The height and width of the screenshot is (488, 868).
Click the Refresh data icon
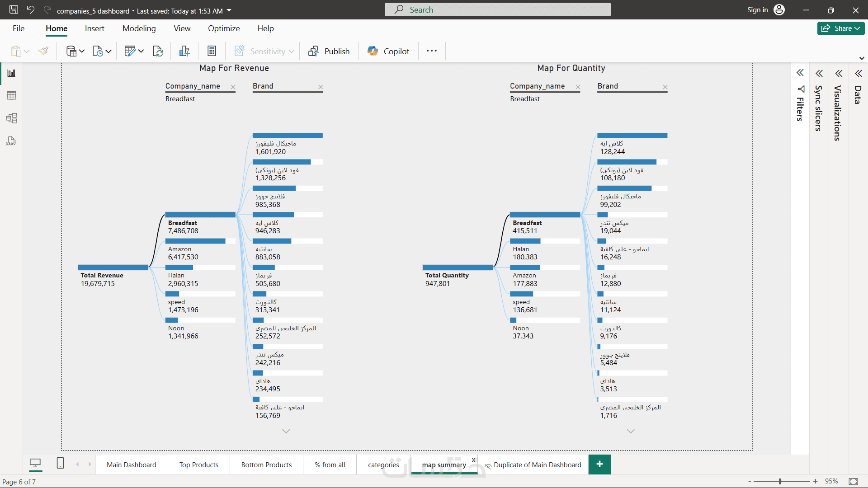(157, 51)
